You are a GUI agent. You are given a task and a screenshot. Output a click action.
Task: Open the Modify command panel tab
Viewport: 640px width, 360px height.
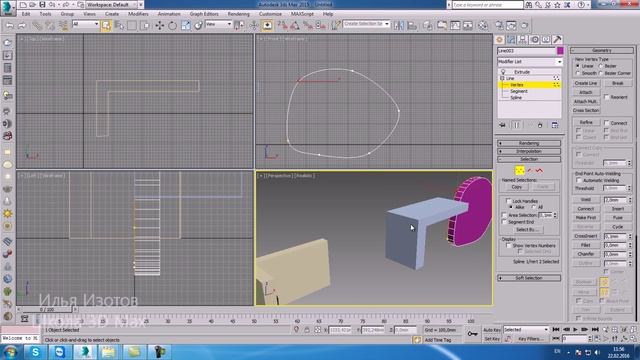coord(511,40)
